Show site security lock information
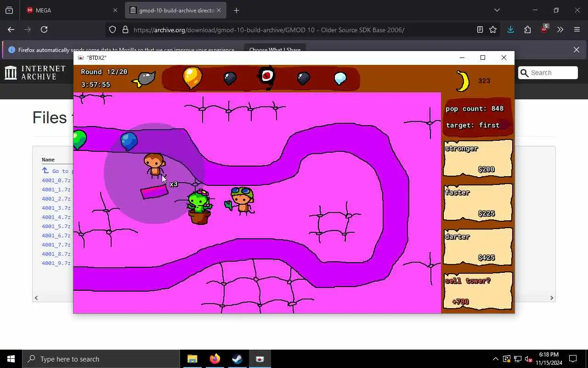Screen dimensions: 588x368 pos(125,30)
